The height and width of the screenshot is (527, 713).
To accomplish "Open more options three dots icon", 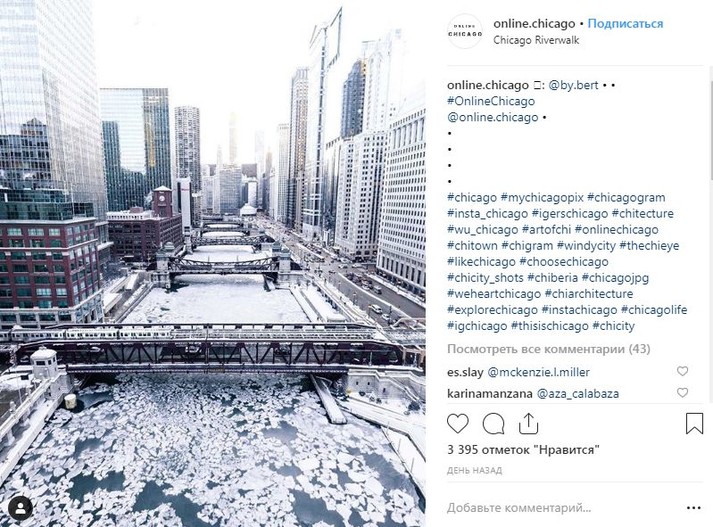I will [693, 508].
